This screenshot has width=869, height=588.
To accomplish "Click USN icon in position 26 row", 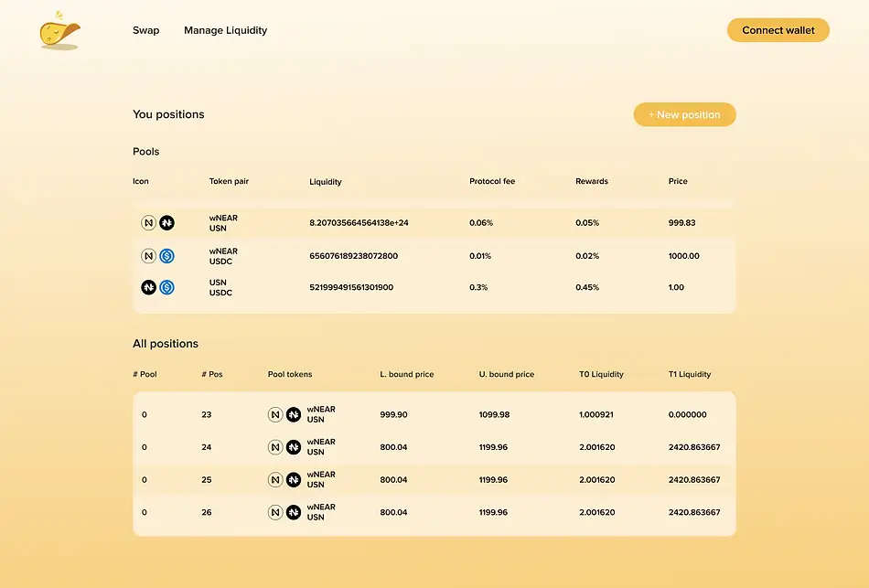I will (x=293, y=512).
